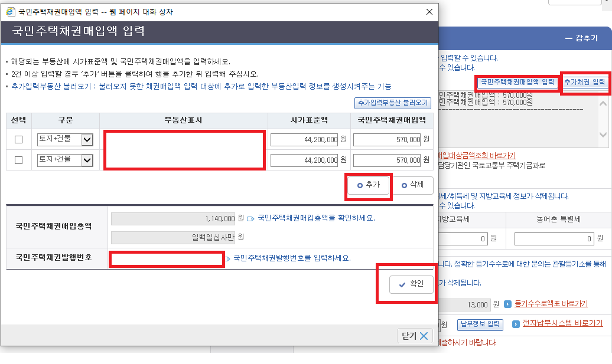612x364 pixels.
Task: Select the 국민주택채권매입액 입력 tab
Action: pyautogui.click(x=517, y=83)
